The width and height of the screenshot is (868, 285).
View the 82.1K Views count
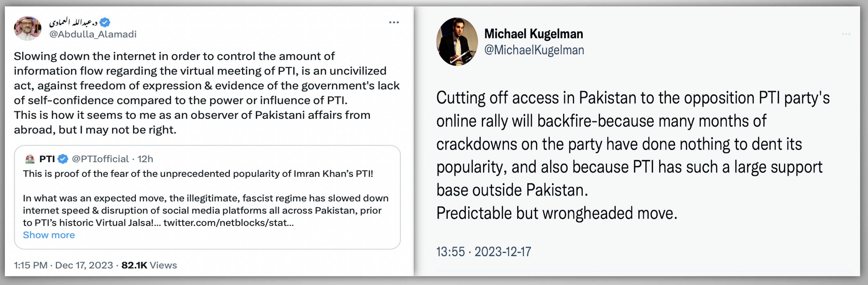(149, 265)
